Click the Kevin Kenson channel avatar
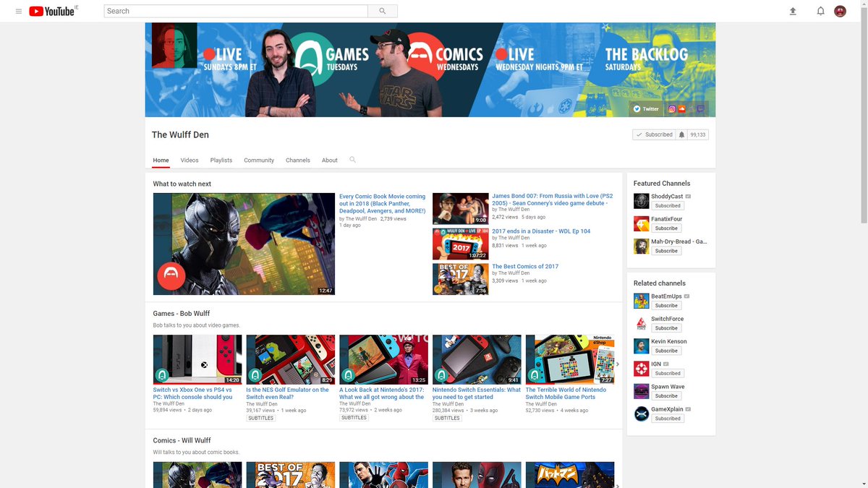 tap(641, 346)
